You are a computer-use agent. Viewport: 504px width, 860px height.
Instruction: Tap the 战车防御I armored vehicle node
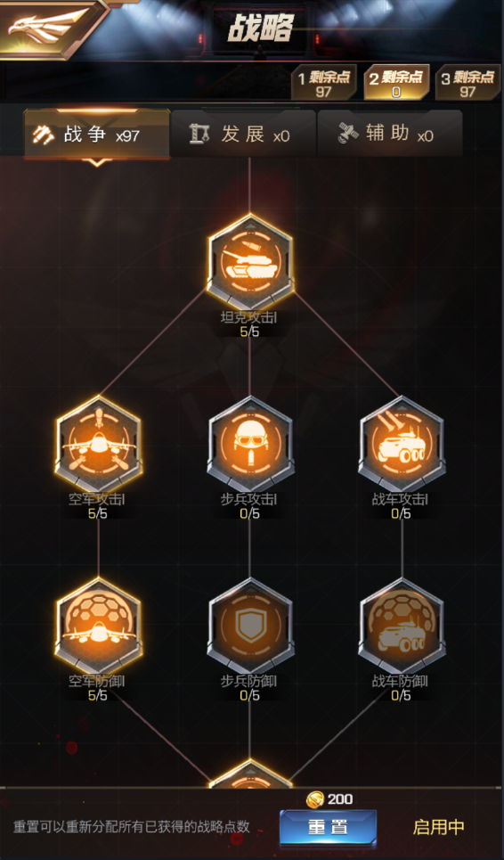[402, 627]
